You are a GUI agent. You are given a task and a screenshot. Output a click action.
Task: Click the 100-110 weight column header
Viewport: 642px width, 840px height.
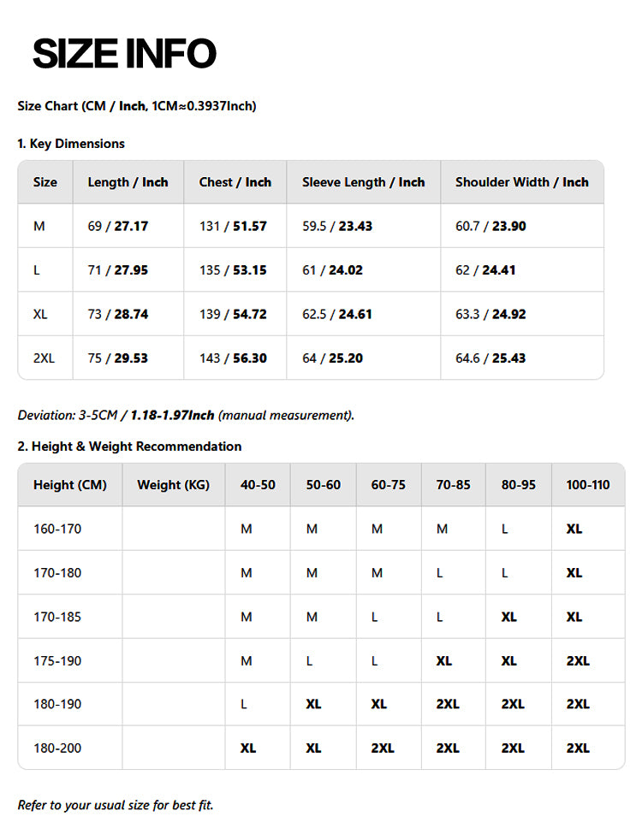588,485
